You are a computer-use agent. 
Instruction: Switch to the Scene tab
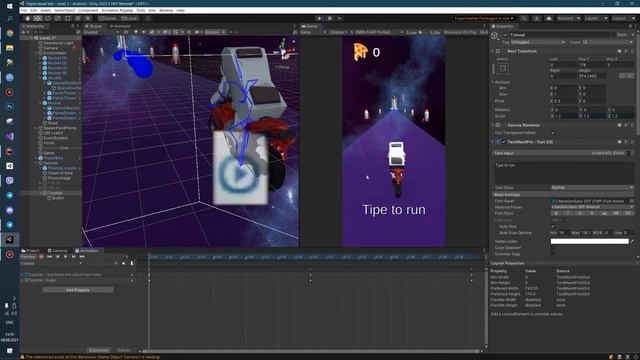tap(93, 26)
